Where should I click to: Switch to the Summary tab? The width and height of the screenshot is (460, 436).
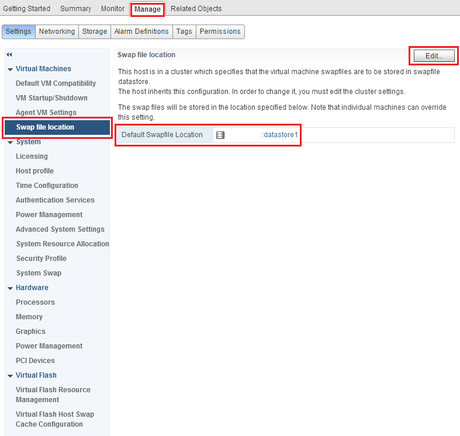[76, 9]
